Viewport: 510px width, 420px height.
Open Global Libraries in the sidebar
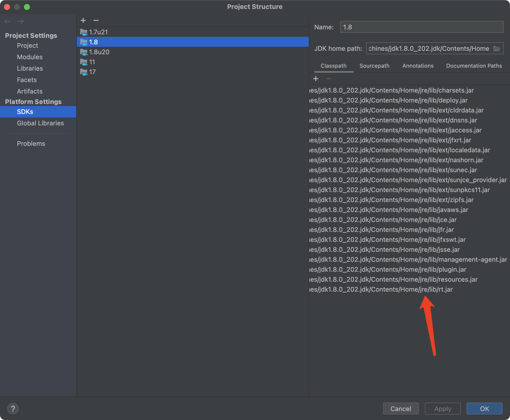pyautogui.click(x=40, y=123)
